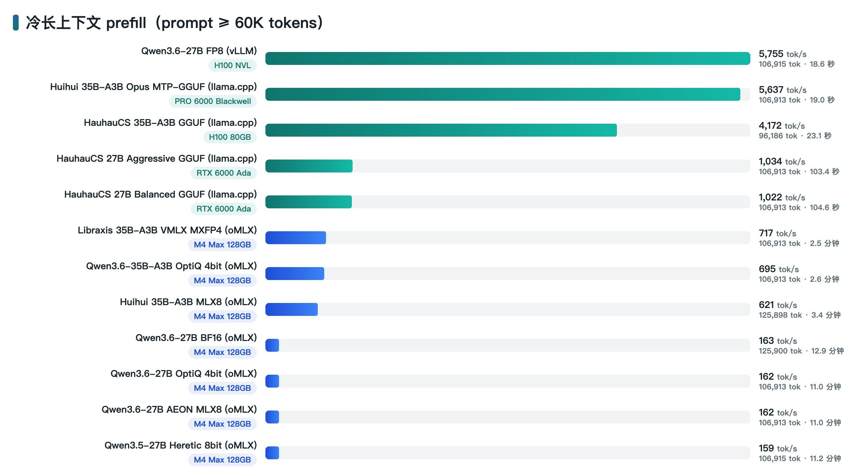Image resolution: width=868 pixels, height=474 pixels.
Task: Select the "HauhauCS 27B Balanced GGUF" model name
Action: 135,194
